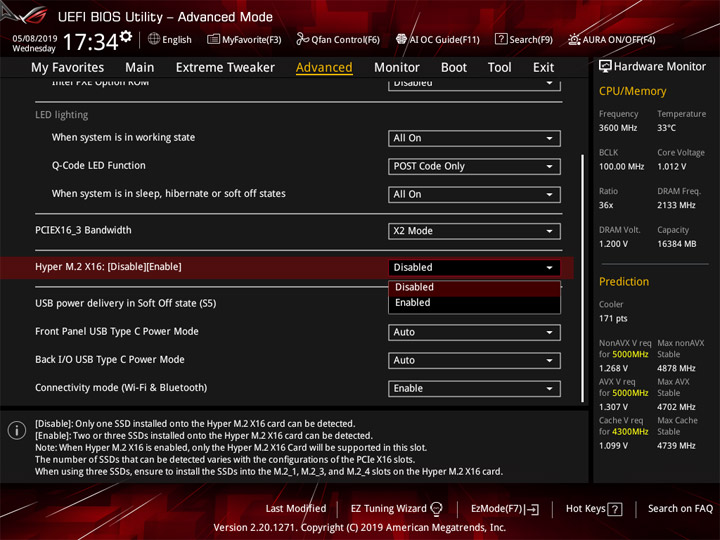Screen dimensions: 720x540
Task: Click the Prediction heading
Action: click(624, 281)
